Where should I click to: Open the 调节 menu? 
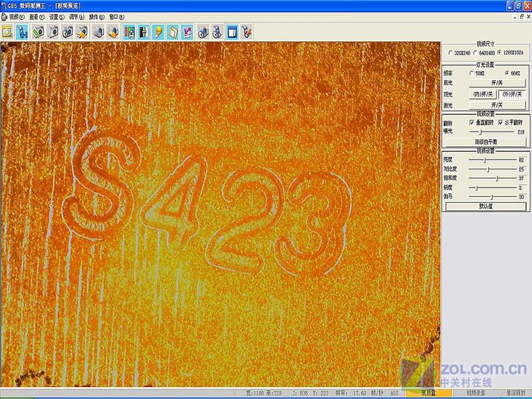(76, 17)
